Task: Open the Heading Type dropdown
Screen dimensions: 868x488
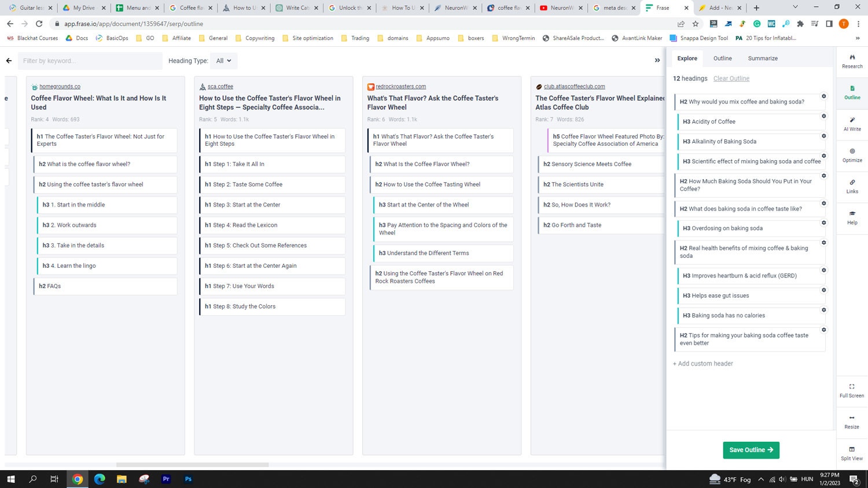Action: pyautogui.click(x=223, y=61)
